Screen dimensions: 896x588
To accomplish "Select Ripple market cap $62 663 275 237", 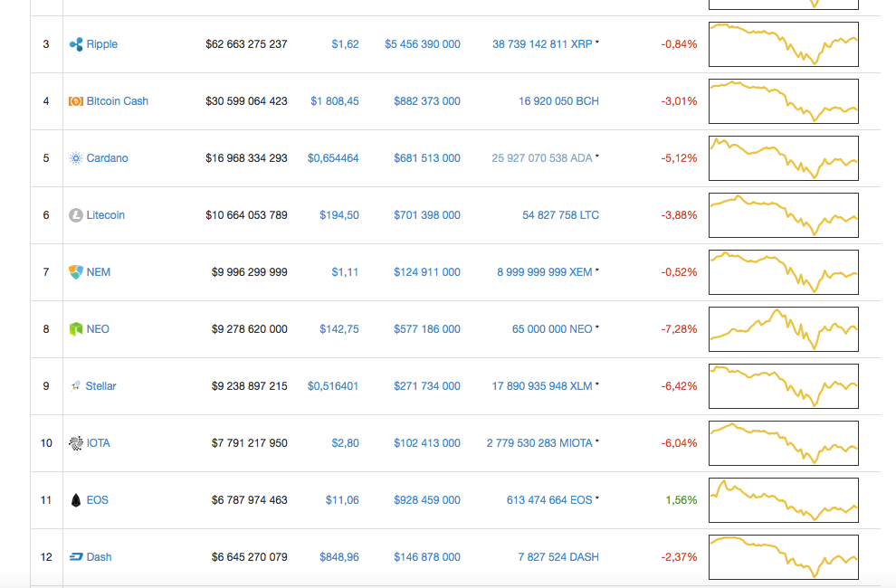I will [246, 44].
